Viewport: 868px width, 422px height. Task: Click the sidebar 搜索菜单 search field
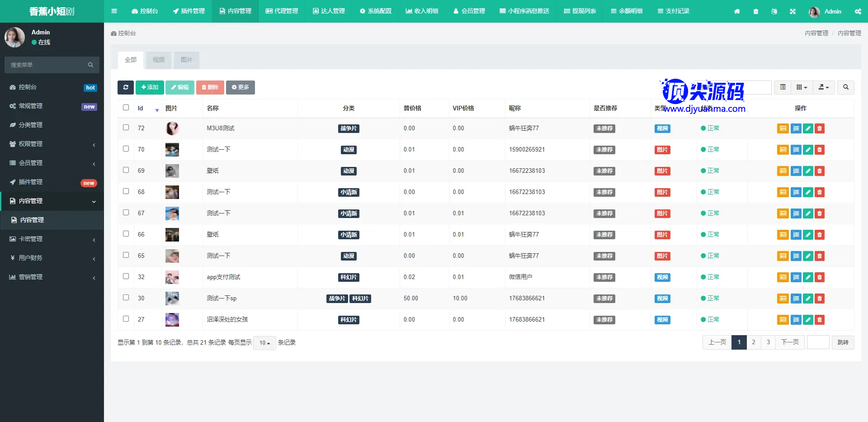[x=47, y=65]
